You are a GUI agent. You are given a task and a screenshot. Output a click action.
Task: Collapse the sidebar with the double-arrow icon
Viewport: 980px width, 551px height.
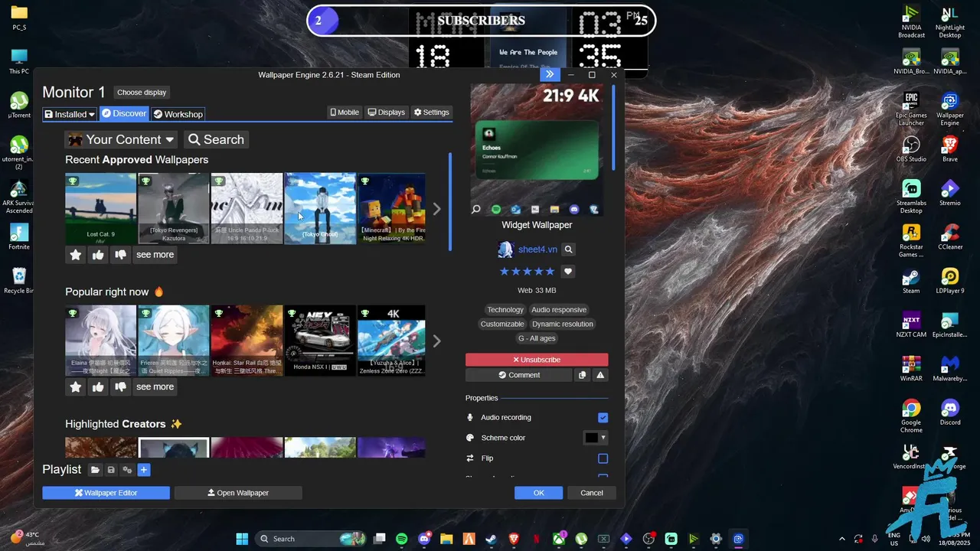click(550, 74)
